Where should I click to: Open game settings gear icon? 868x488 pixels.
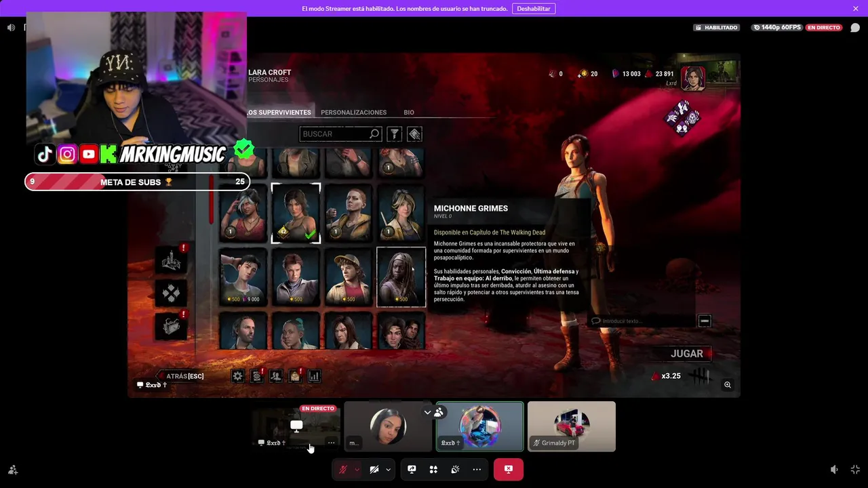coord(238,376)
